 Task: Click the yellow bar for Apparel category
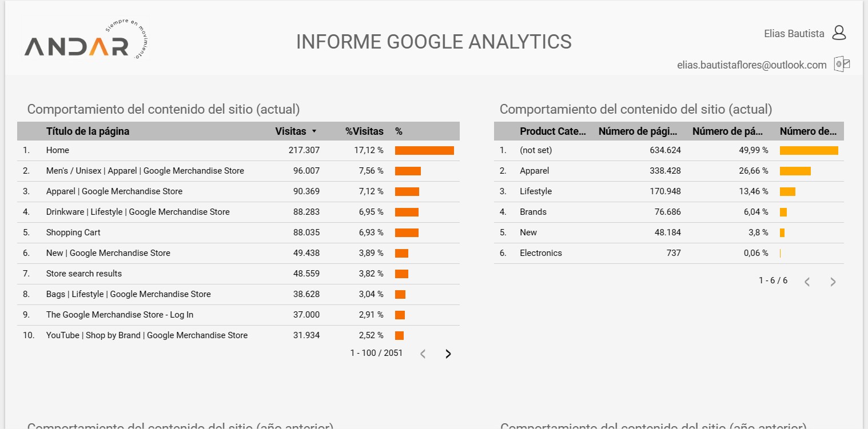click(795, 171)
